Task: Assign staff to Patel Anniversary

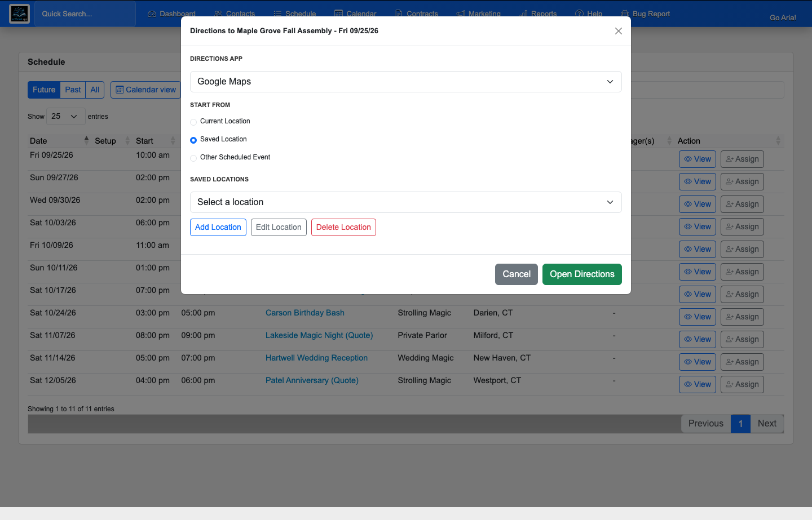Action: click(x=742, y=385)
